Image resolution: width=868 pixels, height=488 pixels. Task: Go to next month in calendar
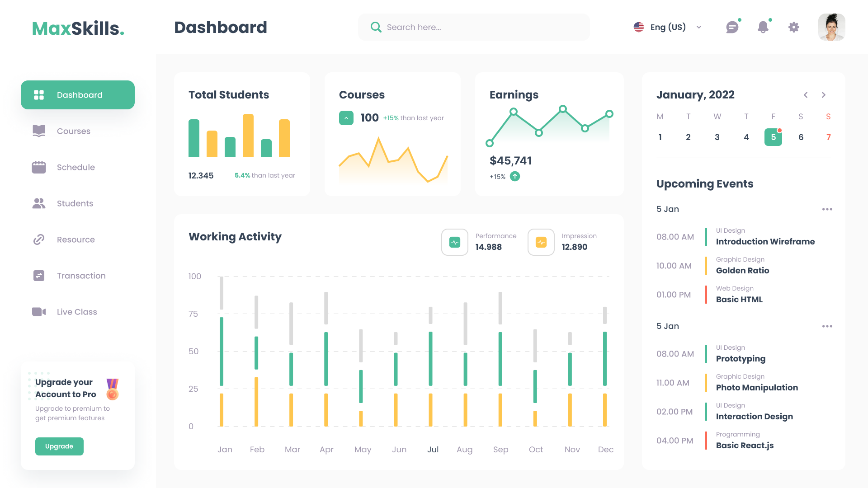pos(823,95)
